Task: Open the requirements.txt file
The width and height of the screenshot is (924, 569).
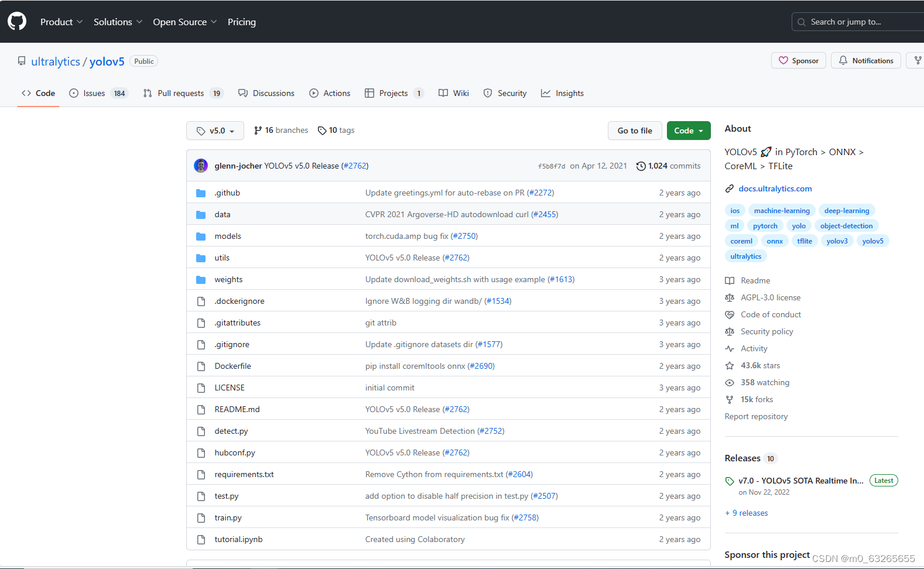Action: click(x=244, y=475)
